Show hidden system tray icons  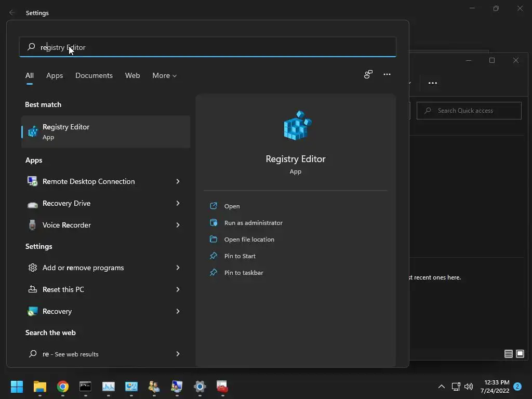[x=442, y=387]
